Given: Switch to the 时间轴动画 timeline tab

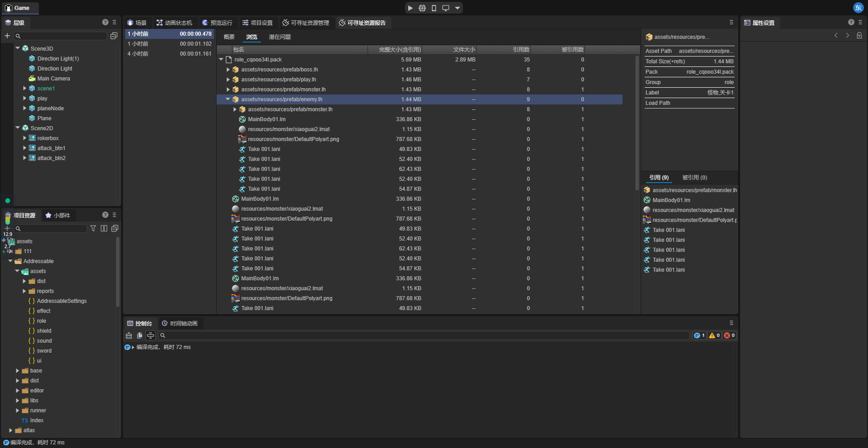Looking at the screenshot, I should point(180,323).
